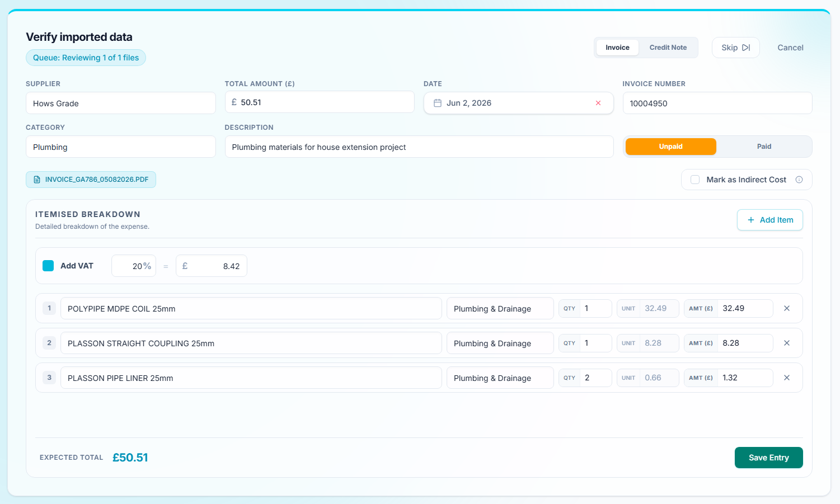Viewport: 840px width, 504px height.
Task: Click the Skip button with the forward icon
Action: click(735, 48)
